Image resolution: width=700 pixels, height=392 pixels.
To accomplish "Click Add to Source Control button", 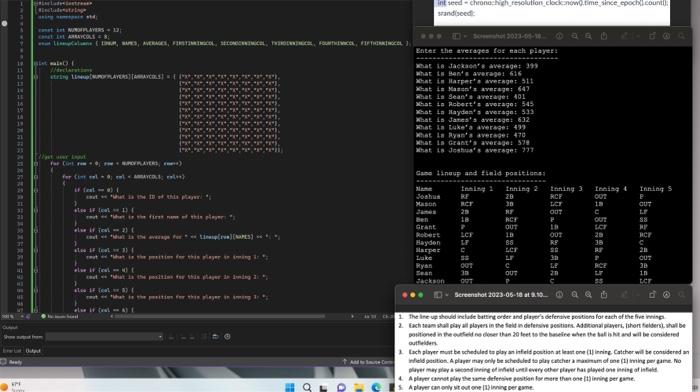I will pos(368,362).
